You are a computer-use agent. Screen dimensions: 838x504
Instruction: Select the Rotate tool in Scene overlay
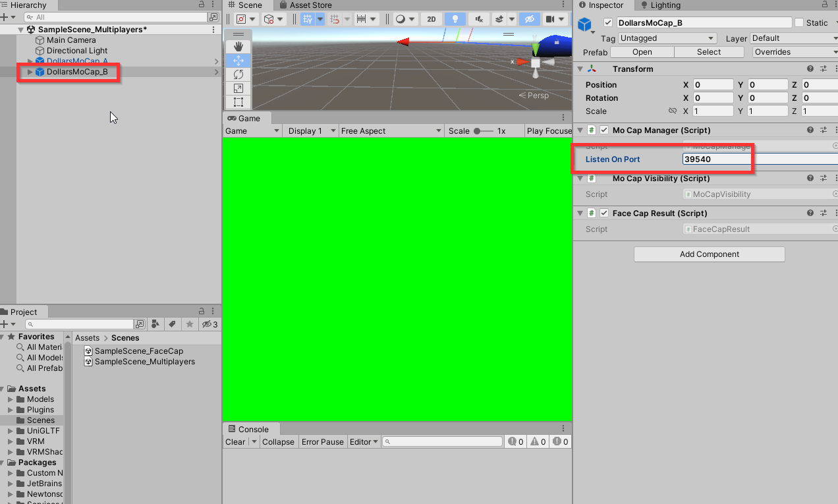[238, 74]
